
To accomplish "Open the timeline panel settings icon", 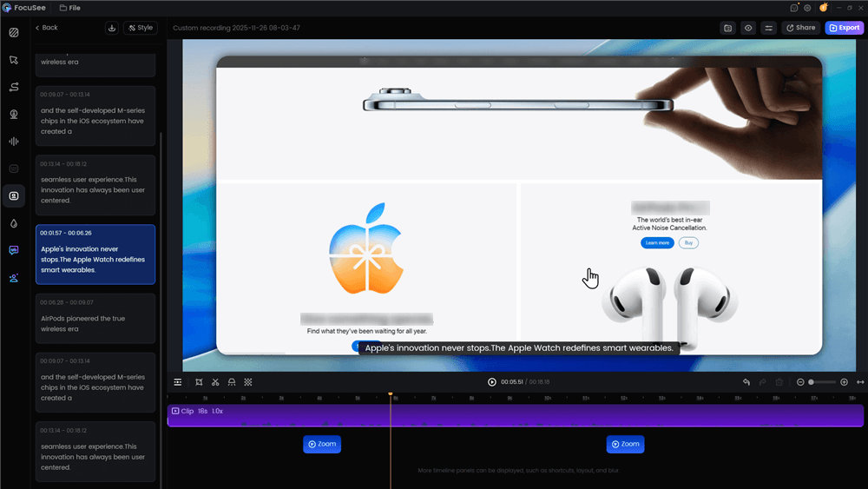I will (x=178, y=382).
